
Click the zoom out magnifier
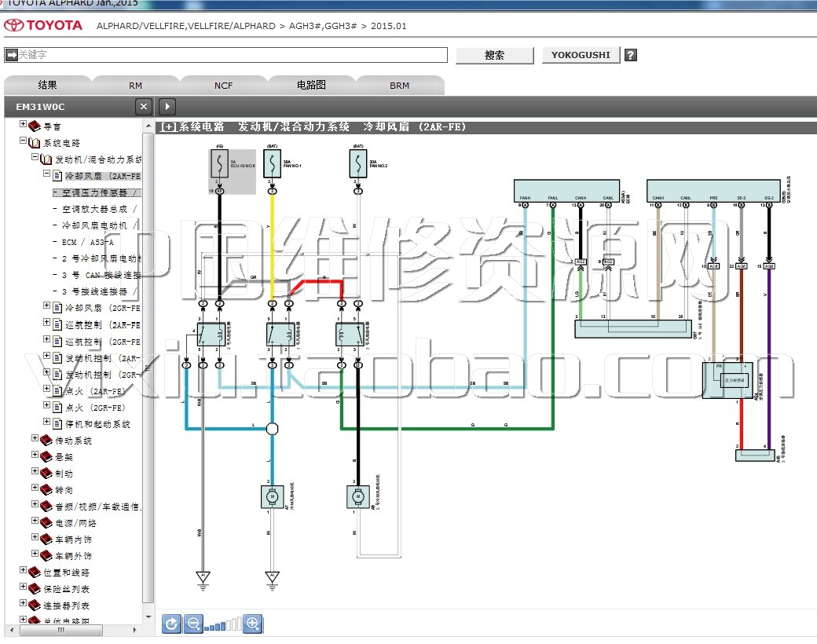tap(193, 624)
